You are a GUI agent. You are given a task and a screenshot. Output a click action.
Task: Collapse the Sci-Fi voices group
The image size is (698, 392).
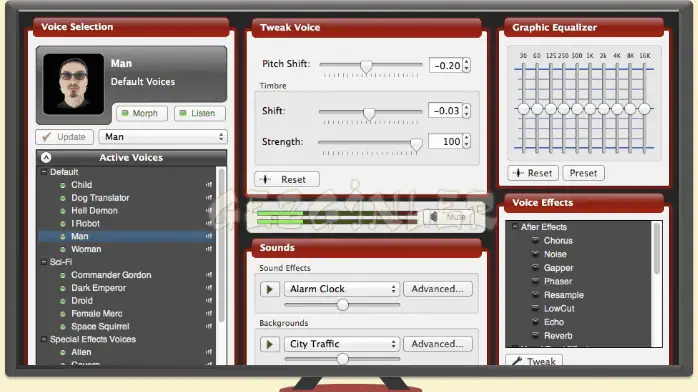44,262
